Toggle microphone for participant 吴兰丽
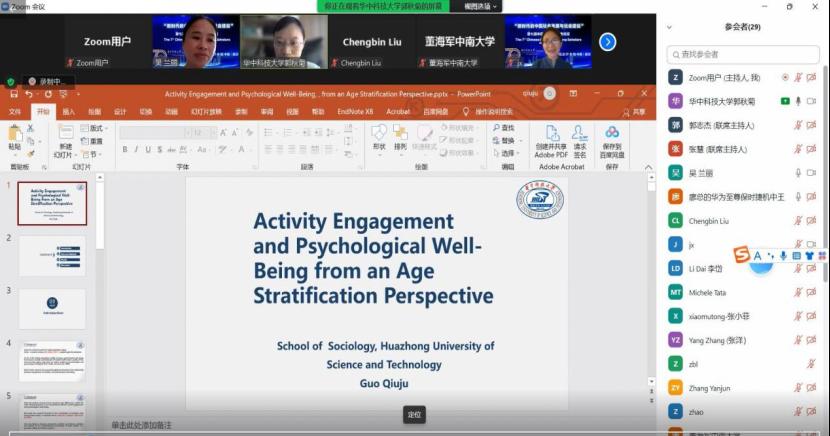The height and width of the screenshot is (436, 830). [x=798, y=173]
